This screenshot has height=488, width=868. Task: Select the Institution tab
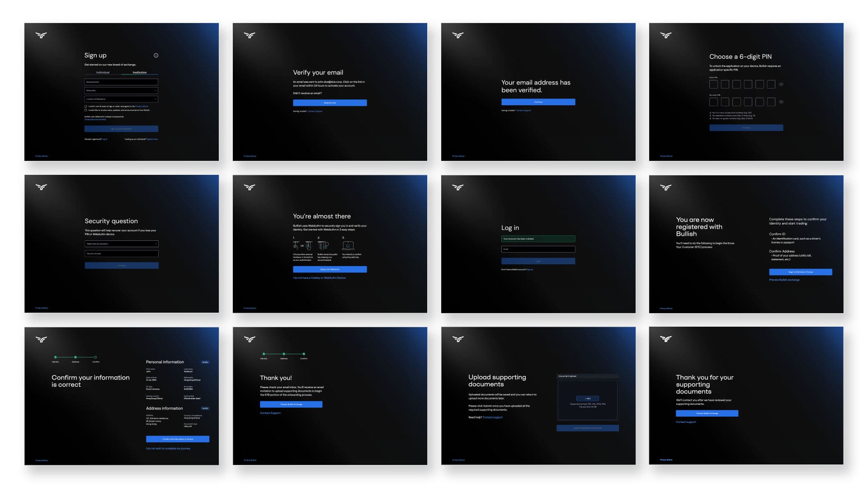(x=139, y=72)
